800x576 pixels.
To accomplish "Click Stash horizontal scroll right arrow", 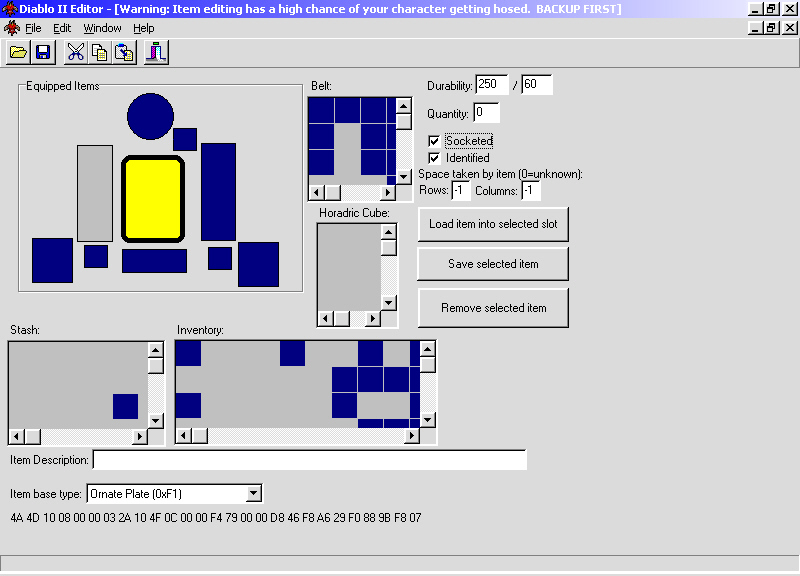I will tap(140, 437).
